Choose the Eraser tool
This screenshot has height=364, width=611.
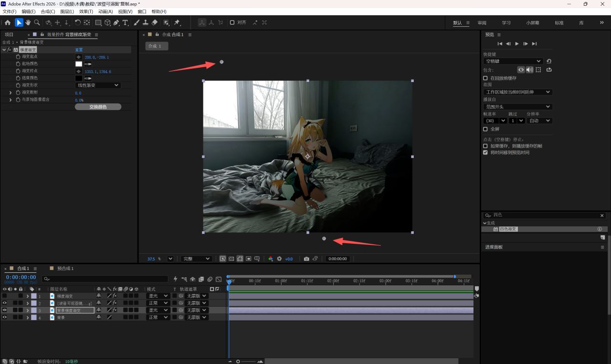click(154, 22)
